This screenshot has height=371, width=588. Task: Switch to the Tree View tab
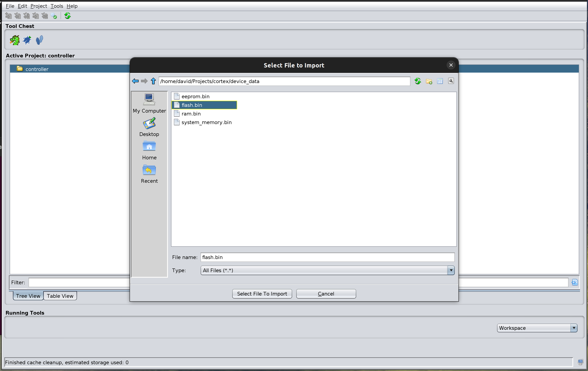coord(28,296)
